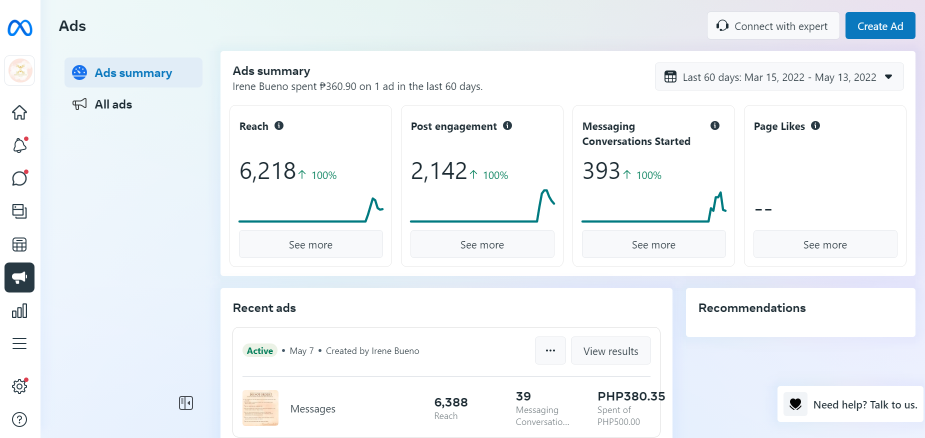The image size is (925, 438).
Task: Open Inbox chat bubble icon
Action: pos(19,178)
